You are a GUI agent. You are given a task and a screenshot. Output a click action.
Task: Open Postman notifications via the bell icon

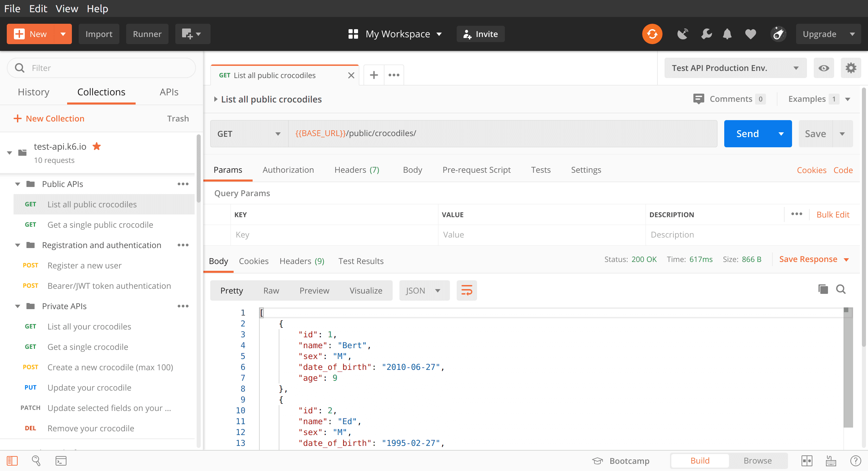pos(727,34)
